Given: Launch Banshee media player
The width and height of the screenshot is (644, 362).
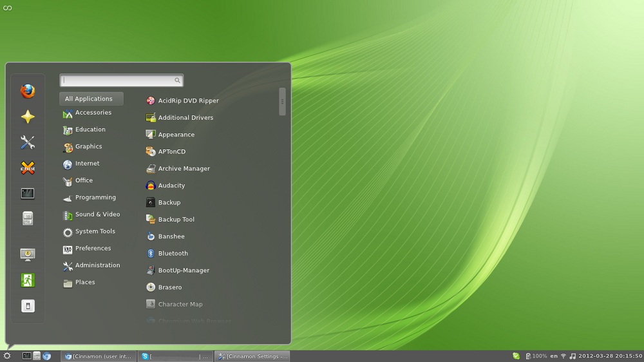Looking at the screenshot, I should coord(166,236).
